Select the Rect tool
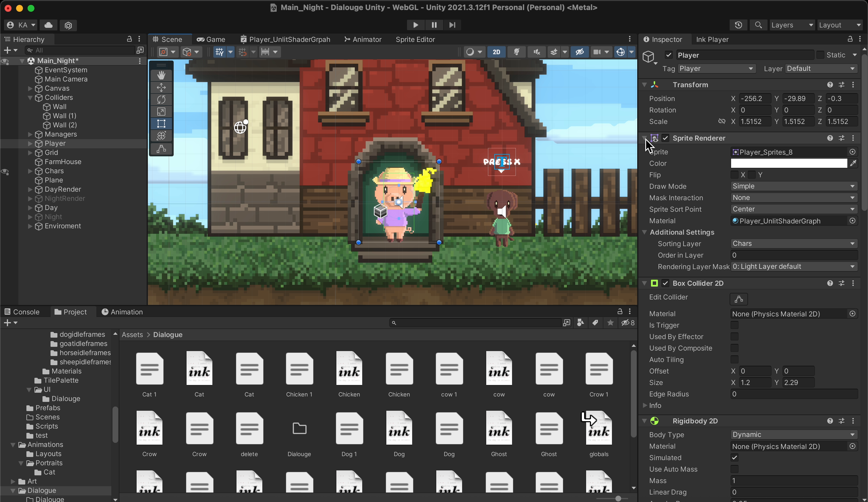 coord(161,124)
